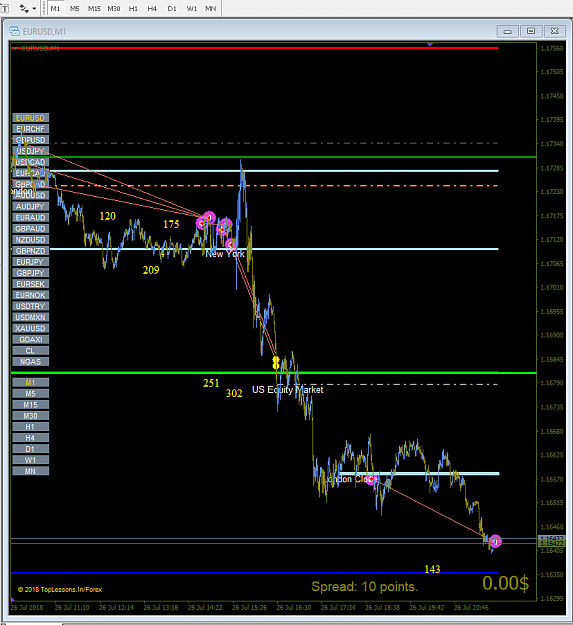Click the EURUSD,M1 chart window icon
This screenshot has width=573, height=625.
tap(14, 31)
